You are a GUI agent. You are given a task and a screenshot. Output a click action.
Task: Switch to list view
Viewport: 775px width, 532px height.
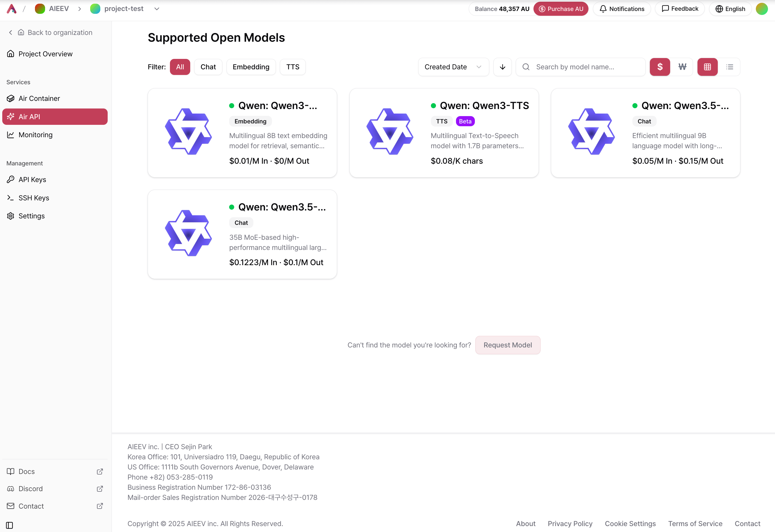pos(730,67)
